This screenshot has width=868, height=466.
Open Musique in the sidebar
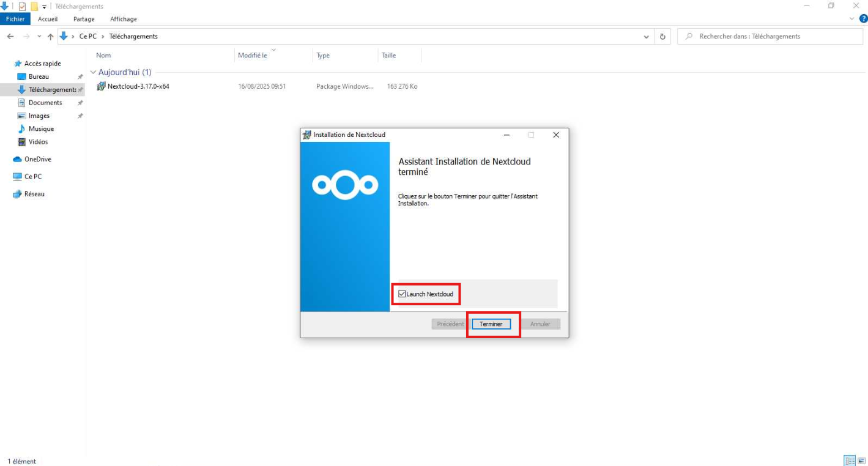[x=41, y=129]
